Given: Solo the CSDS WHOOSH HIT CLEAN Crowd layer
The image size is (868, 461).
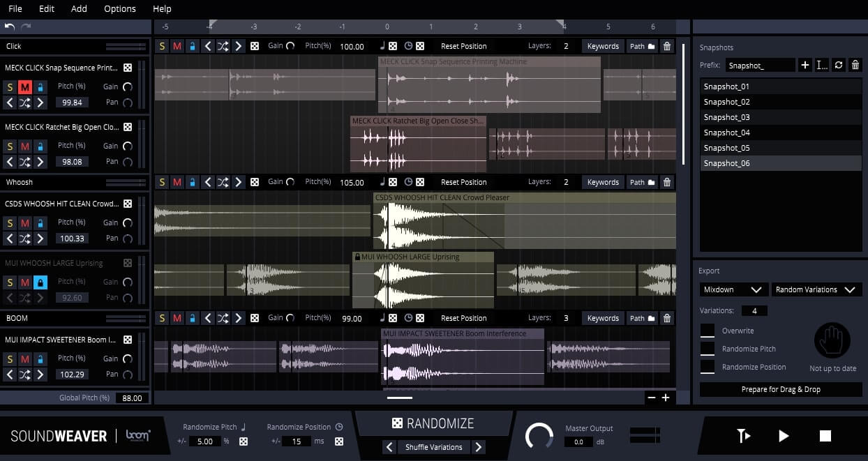Looking at the screenshot, I should point(10,222).
